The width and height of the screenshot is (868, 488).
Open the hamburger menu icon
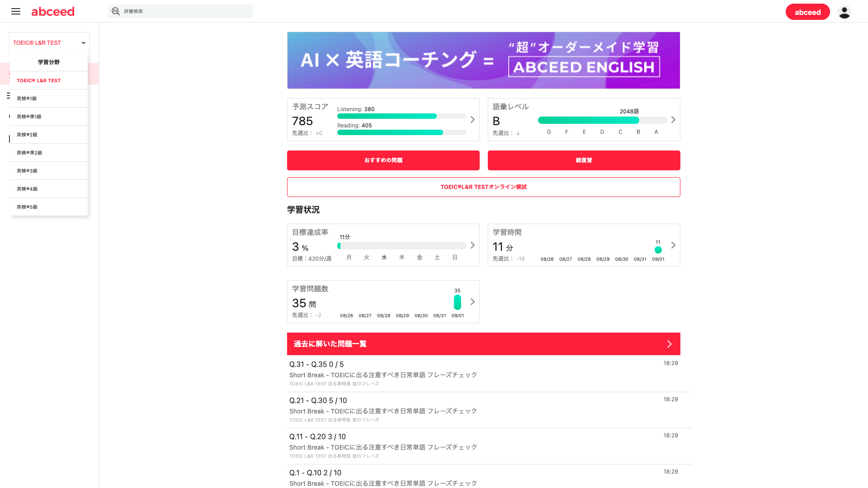(x=16, y=11)
